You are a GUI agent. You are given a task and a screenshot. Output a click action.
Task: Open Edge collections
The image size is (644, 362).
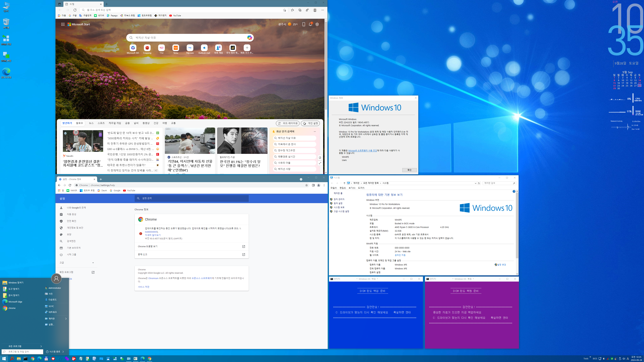click(300, 10)
